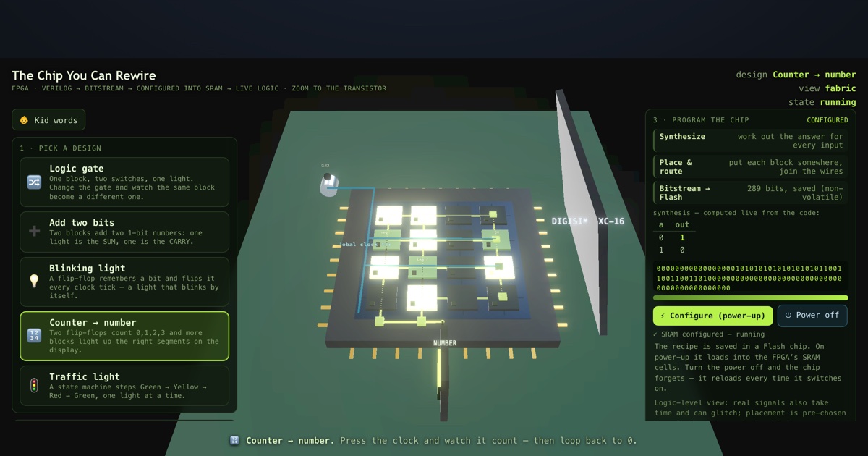Click the plus icon on Add two bits
This screenshot has width=868, height=456.
tap(34, 232)
